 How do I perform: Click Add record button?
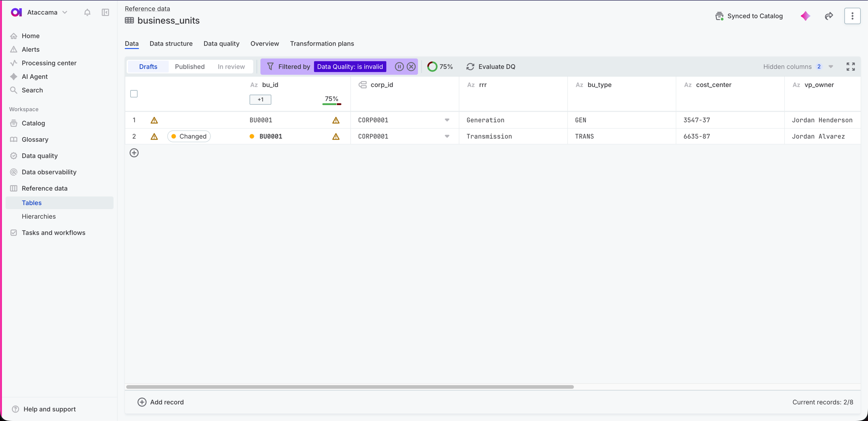pos(161,402)
